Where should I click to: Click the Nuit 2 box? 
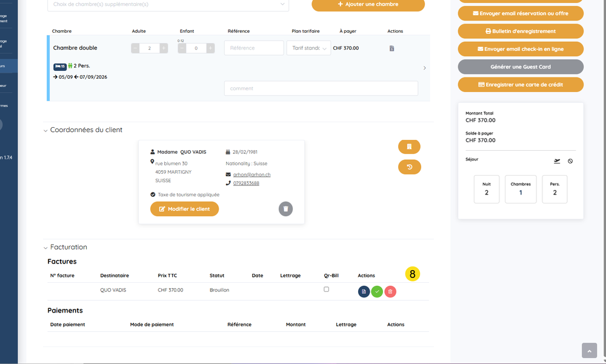click(487, 190)
